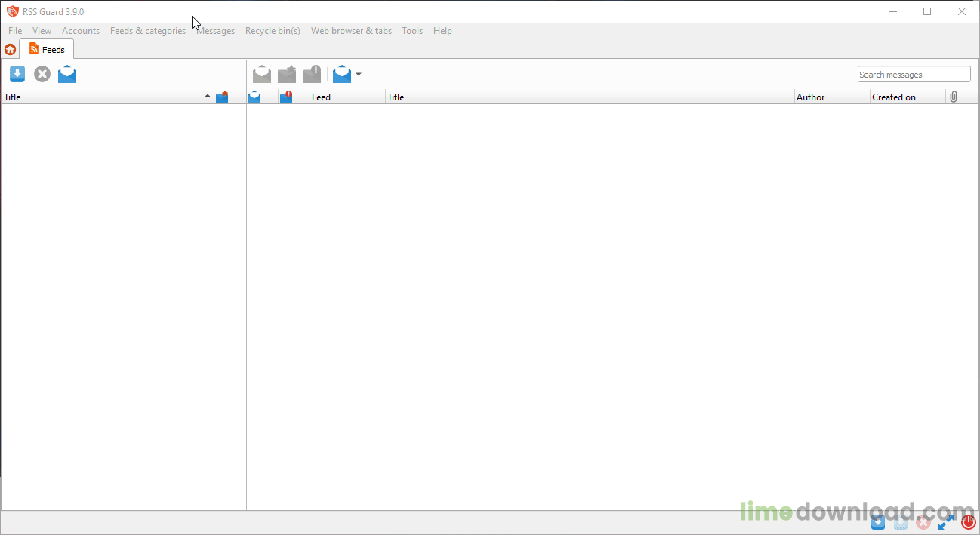Click the Update all feeds download icon in feeds toolbar
This screenshot has height=535, width=980.
pos(17,74)
